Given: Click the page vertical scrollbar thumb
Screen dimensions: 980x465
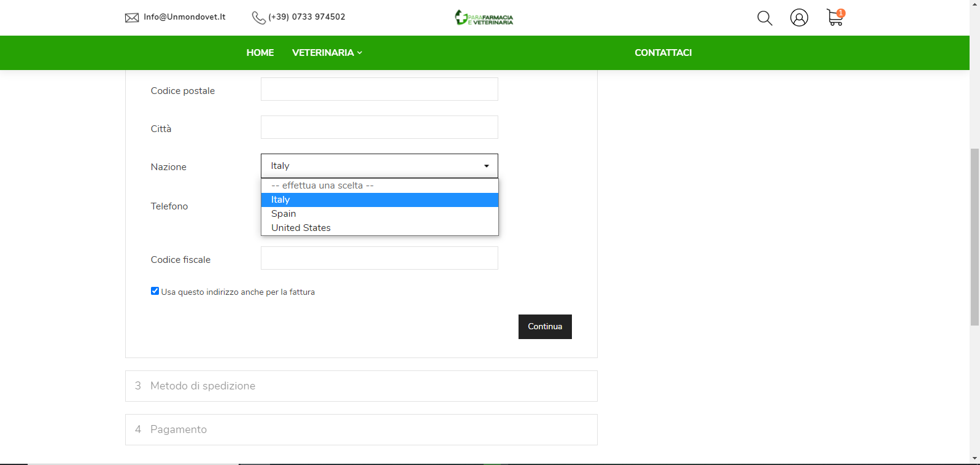Looking at the screenshot, I should click(x=974, y=236).
